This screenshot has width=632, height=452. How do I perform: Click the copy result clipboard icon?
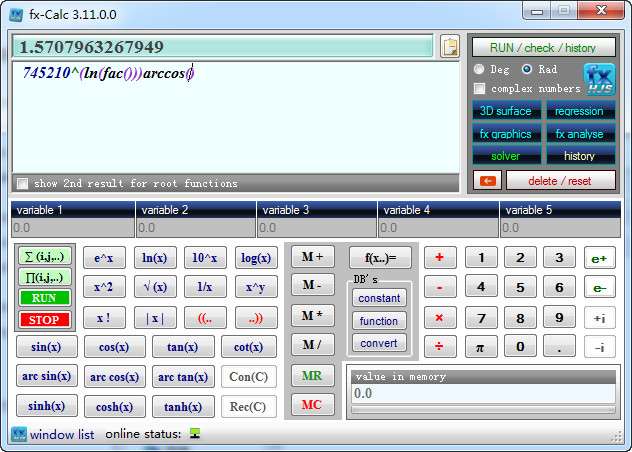point(449,47)
